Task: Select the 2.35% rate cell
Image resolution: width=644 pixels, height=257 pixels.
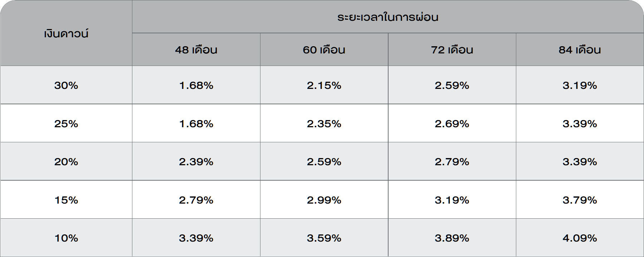Action: 324,124
